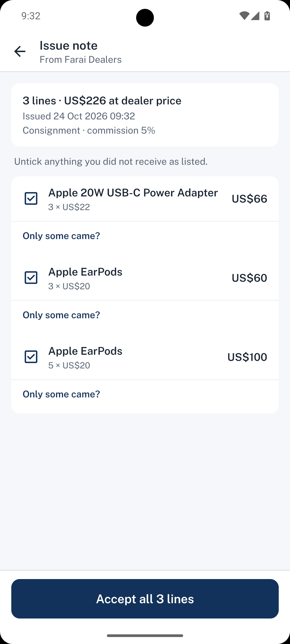The width and height of the screenshot is (290, 644).
Task: Tap the US$66 line total
Action: click(249, 199)
